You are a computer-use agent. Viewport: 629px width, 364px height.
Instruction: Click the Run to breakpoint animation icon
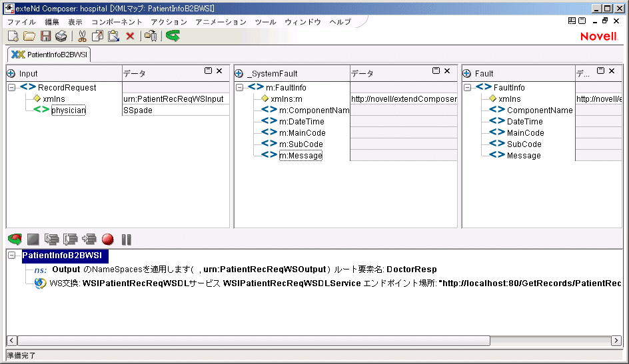coord(89,240)
